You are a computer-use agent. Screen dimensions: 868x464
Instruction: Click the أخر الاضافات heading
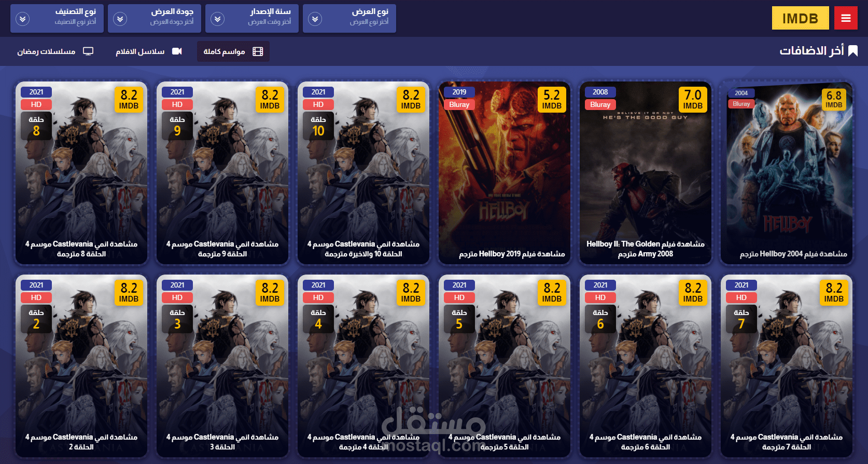tap(812, 50)
